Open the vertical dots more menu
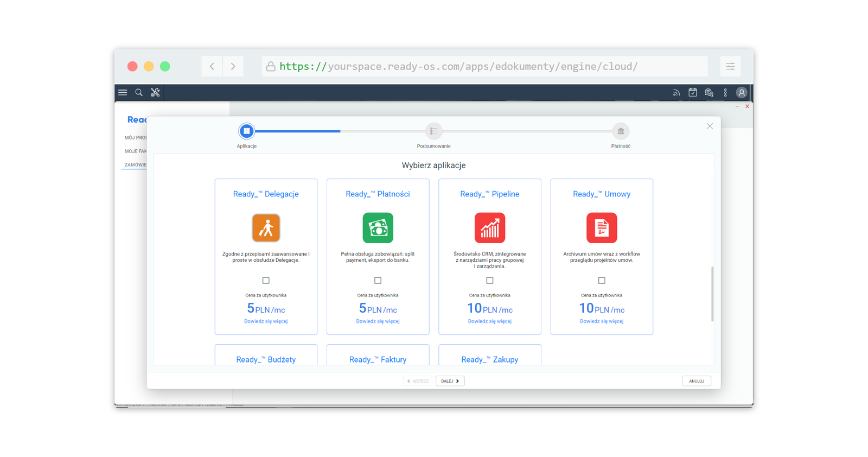 (x=725, y=93)
